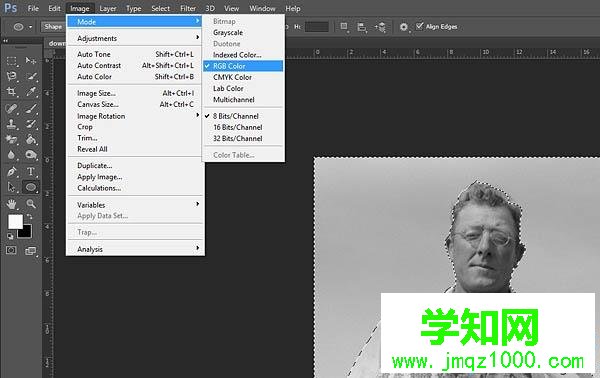600x378 pixels.
Task: Pick the black background color swatch
Action: coord(26,232)
